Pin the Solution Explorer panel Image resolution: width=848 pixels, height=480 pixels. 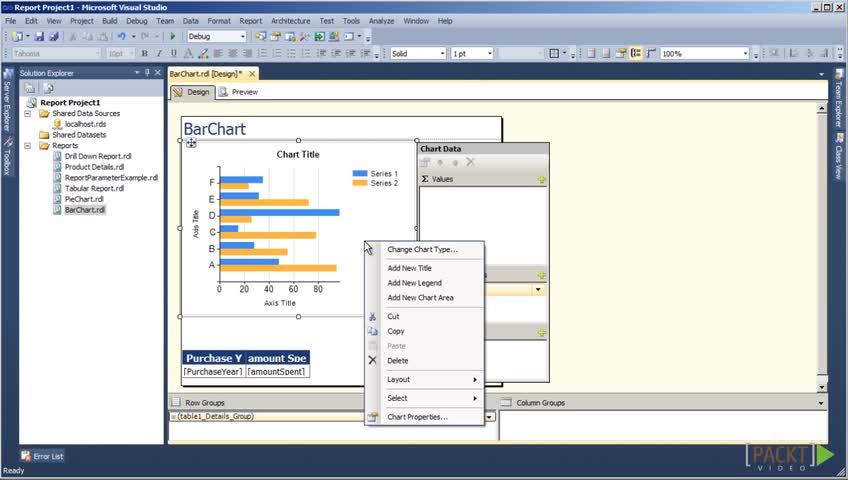pos(148,72)
